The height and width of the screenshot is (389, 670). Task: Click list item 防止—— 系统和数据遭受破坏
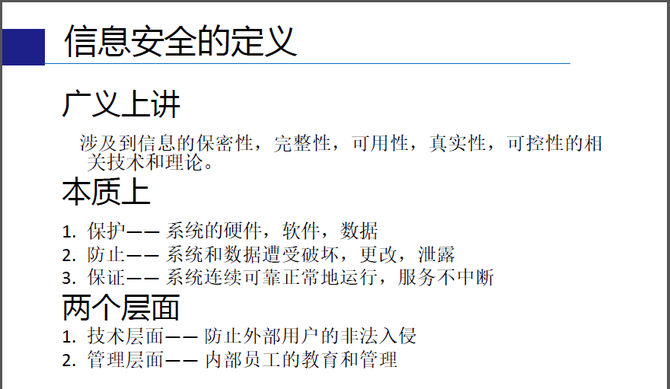[x=259, y=254]
